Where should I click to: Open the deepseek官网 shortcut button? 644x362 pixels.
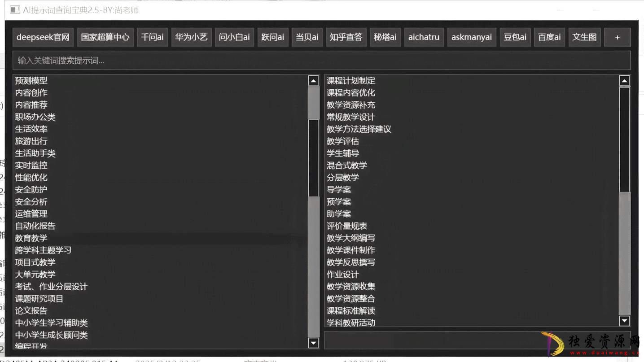pyautogui.click(x=43, y=37)
